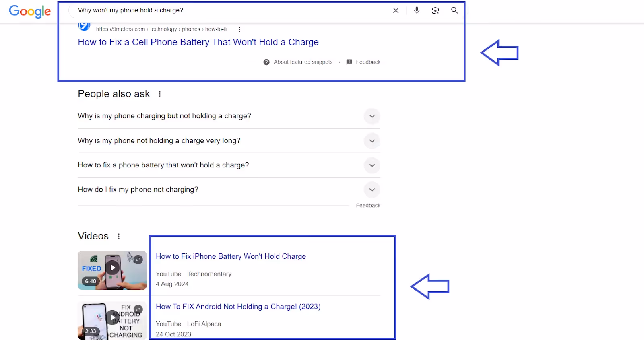644x340 pixels.
Task: Send feedback on the featured snippet
Action: pos(368,62)
